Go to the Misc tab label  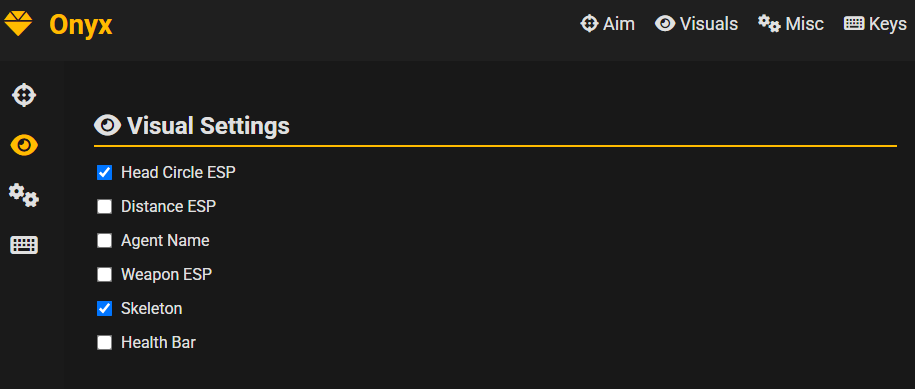(x=805, y=24)
